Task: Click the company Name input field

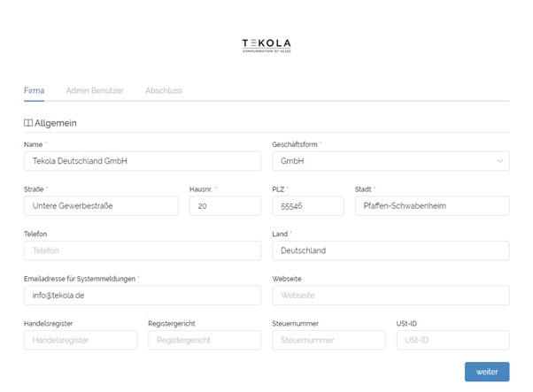Action: click(x=143, y=161)
